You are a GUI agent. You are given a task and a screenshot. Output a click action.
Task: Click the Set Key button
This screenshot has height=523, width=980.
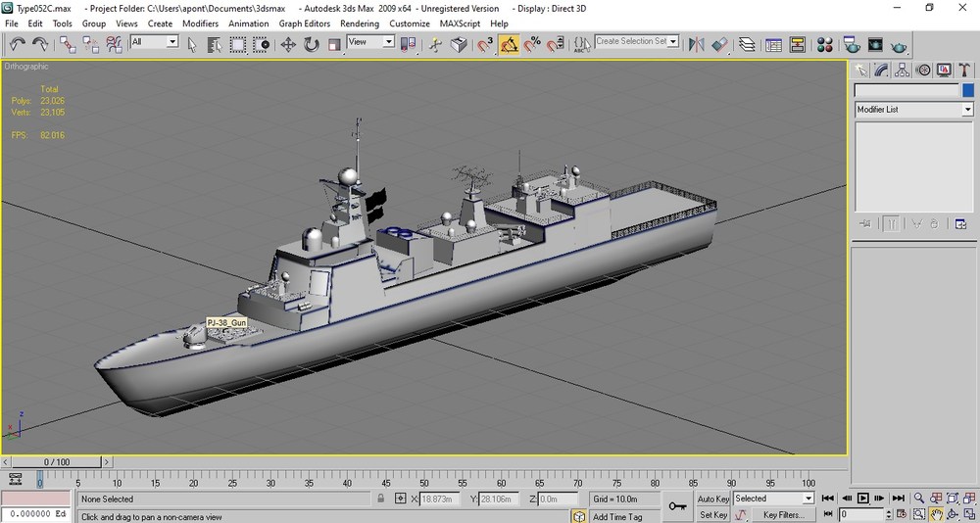point(713,515)
